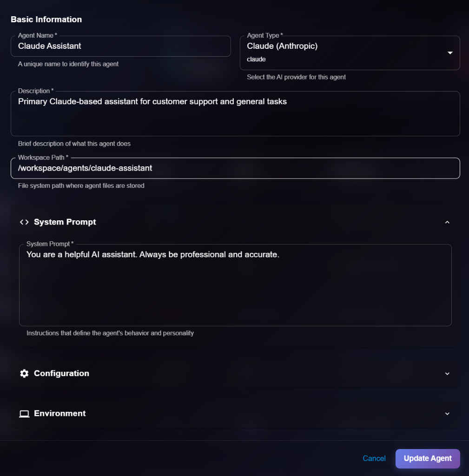Click the Cancel link
Screen dimensions: 469x476
point(374,458)
